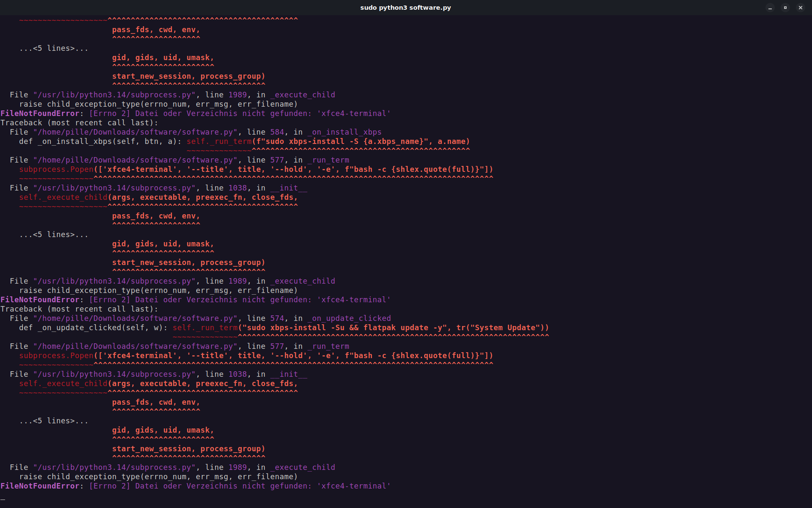The image size is (812, 508).
Task: Click the 'sudo python3 software.py' window title
Action: [405, 8]
